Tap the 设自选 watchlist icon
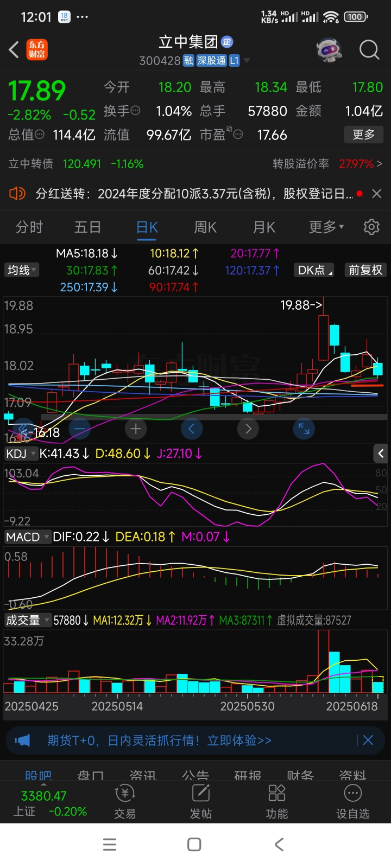The width and height of the screenshot is (391, 868). click(x=353, y=802)
